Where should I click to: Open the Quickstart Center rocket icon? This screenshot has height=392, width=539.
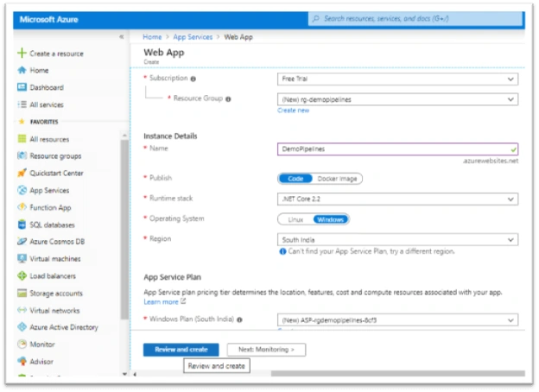coord(22,173)
